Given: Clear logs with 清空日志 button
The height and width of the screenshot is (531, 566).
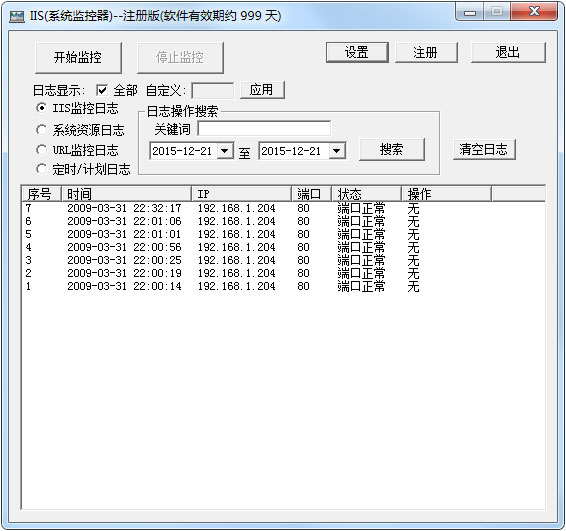Looking at the screenshot, I should point(484,149).
